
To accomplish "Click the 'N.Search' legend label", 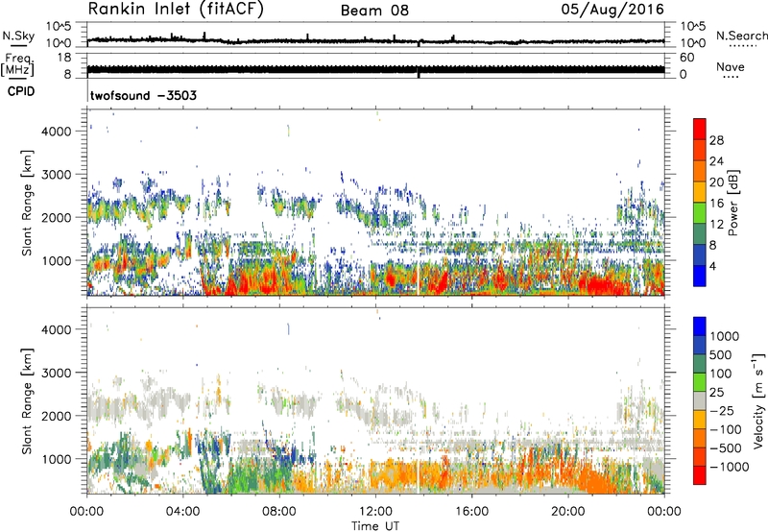I will 742,36.
